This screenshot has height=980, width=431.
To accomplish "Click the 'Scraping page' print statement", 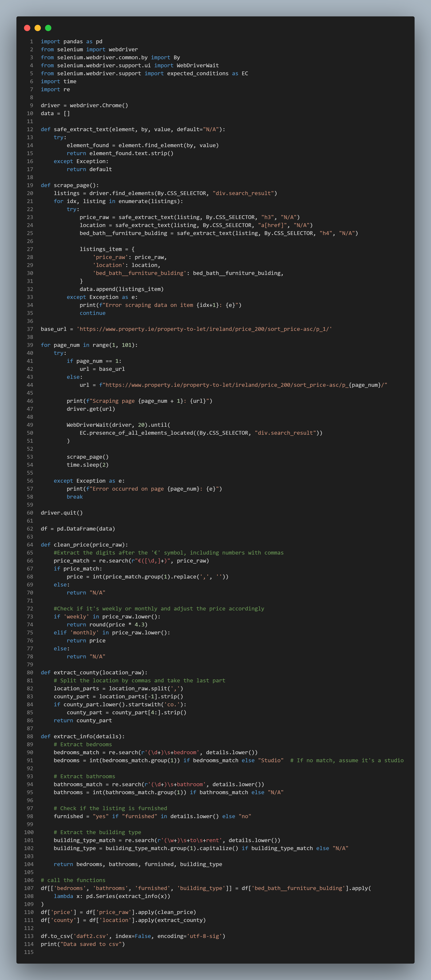I will [139, 401].
